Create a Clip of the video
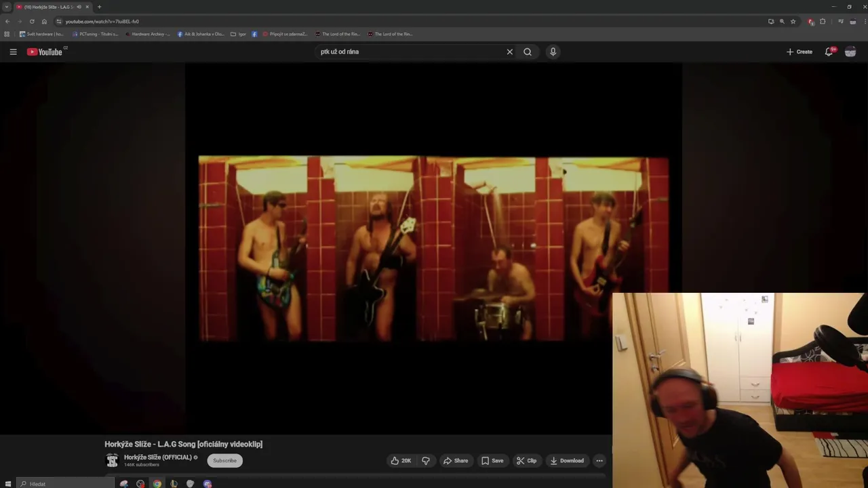 (x=526, y=461)
